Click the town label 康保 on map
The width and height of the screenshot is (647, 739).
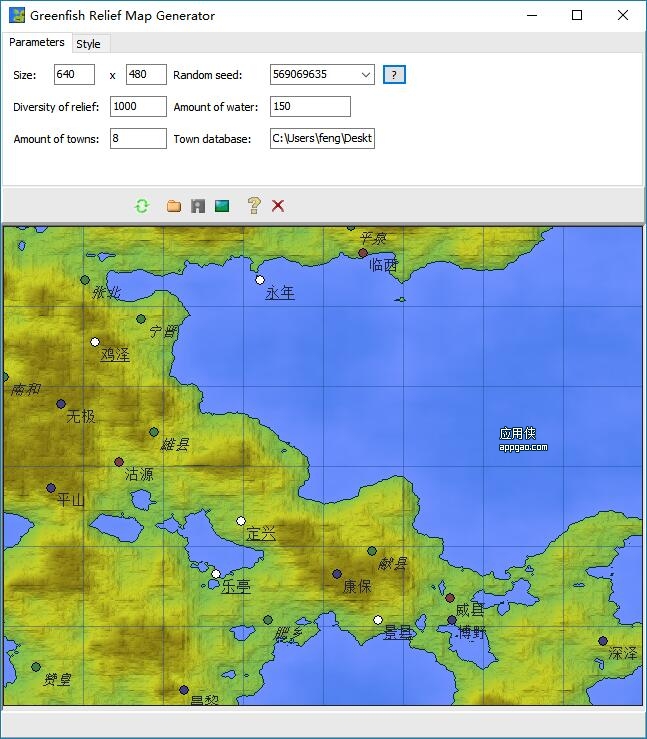(357, 586)
